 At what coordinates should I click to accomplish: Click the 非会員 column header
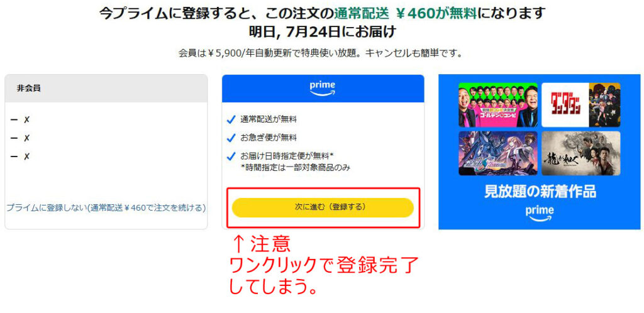106,88
